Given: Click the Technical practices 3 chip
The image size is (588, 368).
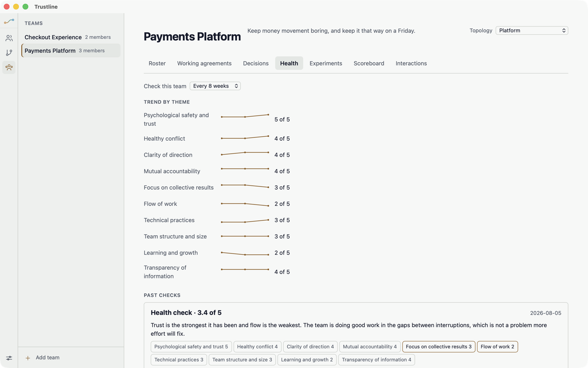Looking at the screenshot, I should (179, 360).
